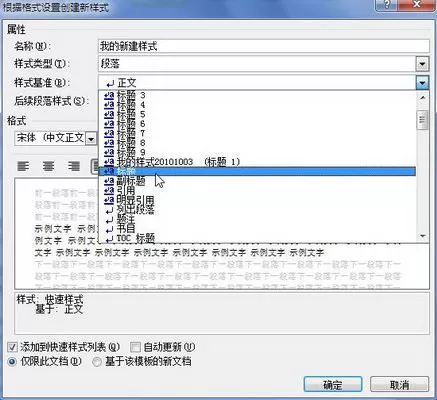Select 标题 7 in the list
The width and height of the screenshot is (437, 400).
coord(257,133)
